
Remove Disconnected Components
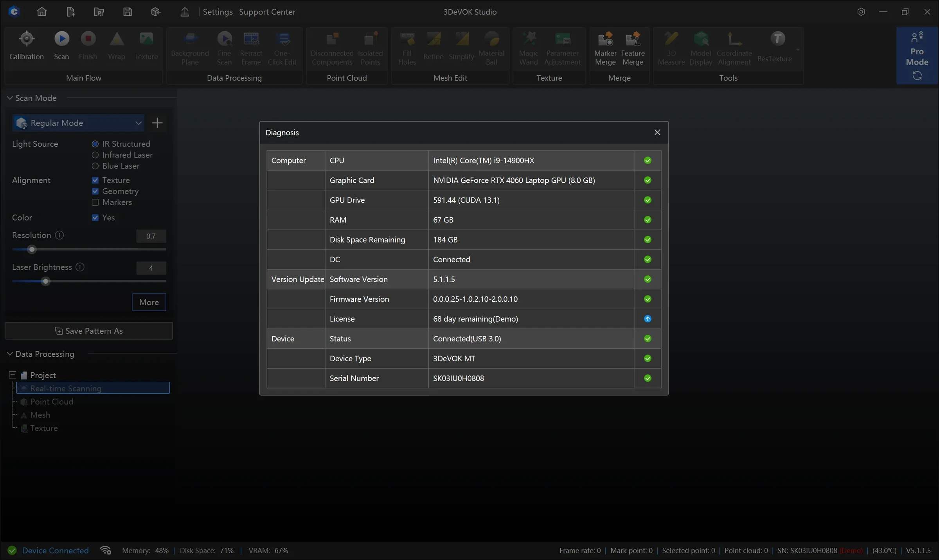click(x=332, y=48)
